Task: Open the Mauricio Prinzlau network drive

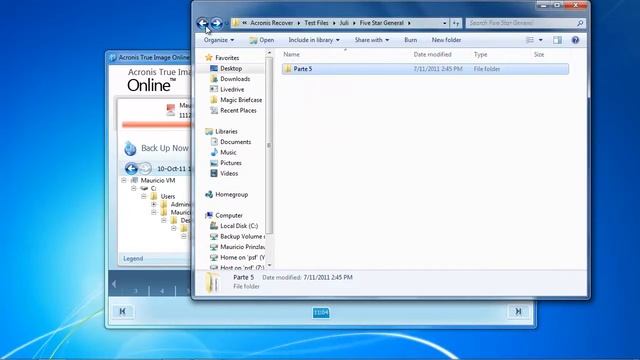Action: pos(242,247)
